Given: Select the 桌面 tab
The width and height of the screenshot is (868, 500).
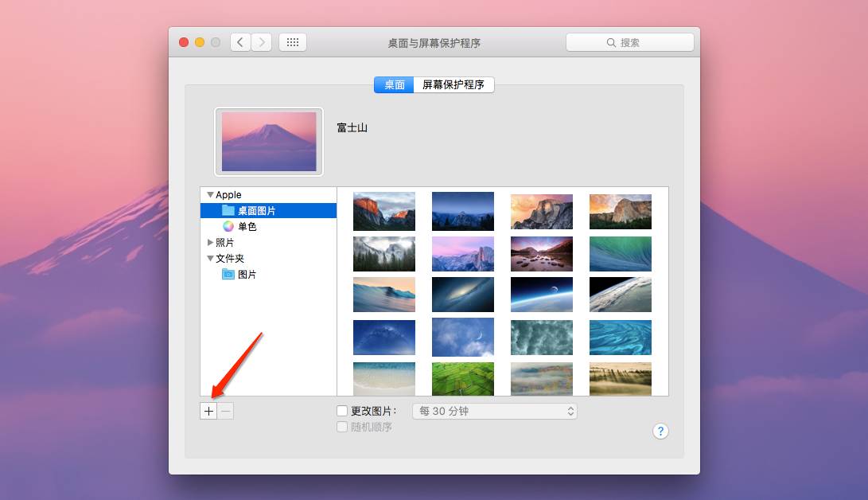Looking at the screenshot, I should click(x=395, y=84).
